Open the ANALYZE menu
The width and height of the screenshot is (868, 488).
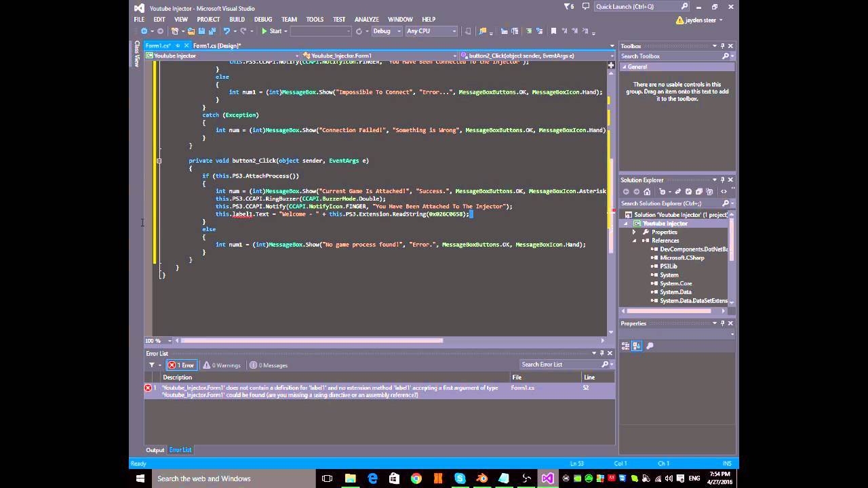tap(367, 20)
